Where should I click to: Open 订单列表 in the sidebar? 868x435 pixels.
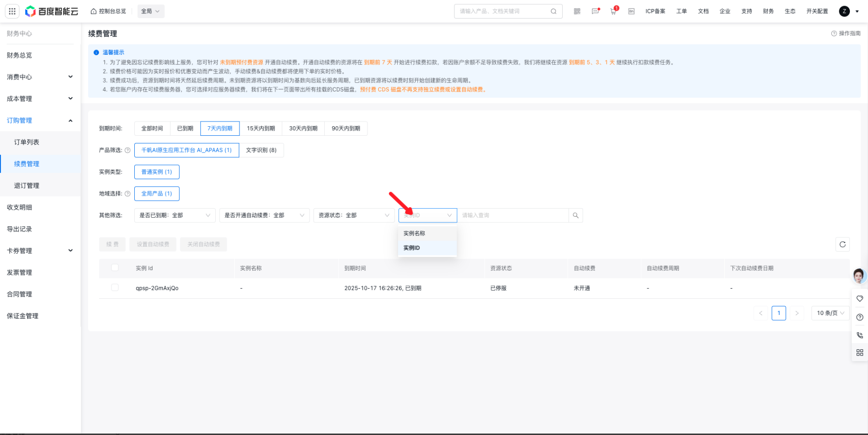(27, 142)
